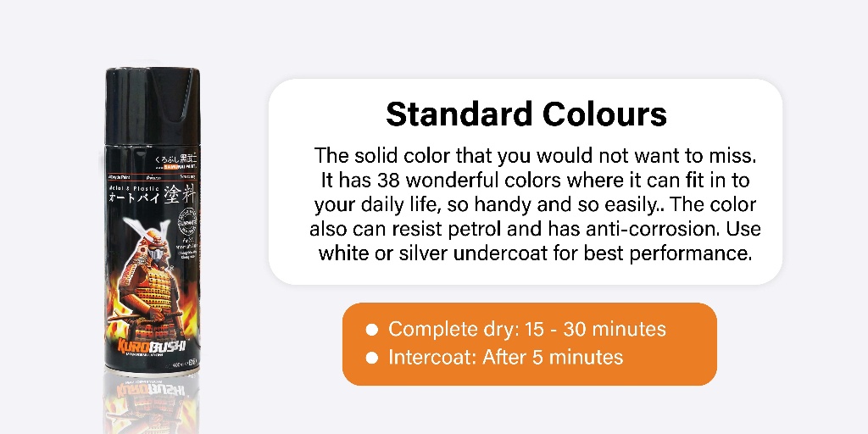
Task: Click the Standard Colours heading
Action: [526, 114]
